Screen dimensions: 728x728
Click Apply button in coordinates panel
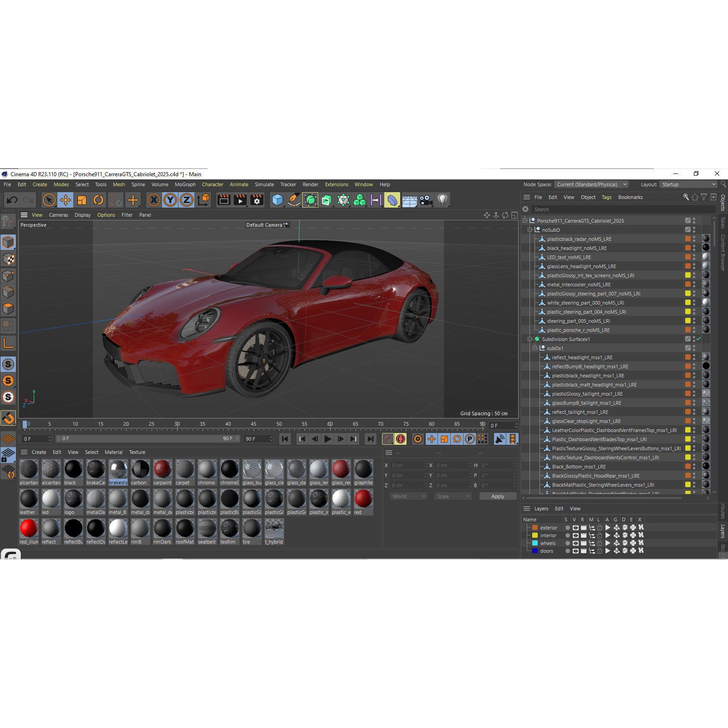pyautogui.click(x=498, y=496)
